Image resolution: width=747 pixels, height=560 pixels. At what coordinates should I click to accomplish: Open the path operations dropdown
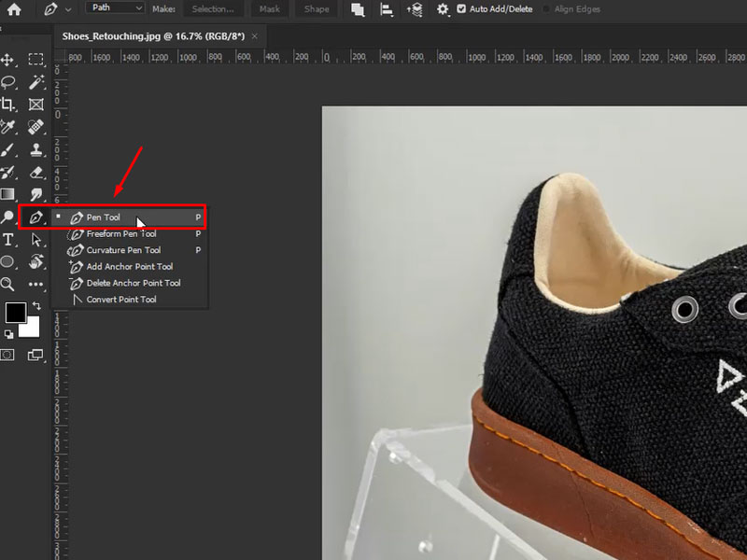click(356, 8)
